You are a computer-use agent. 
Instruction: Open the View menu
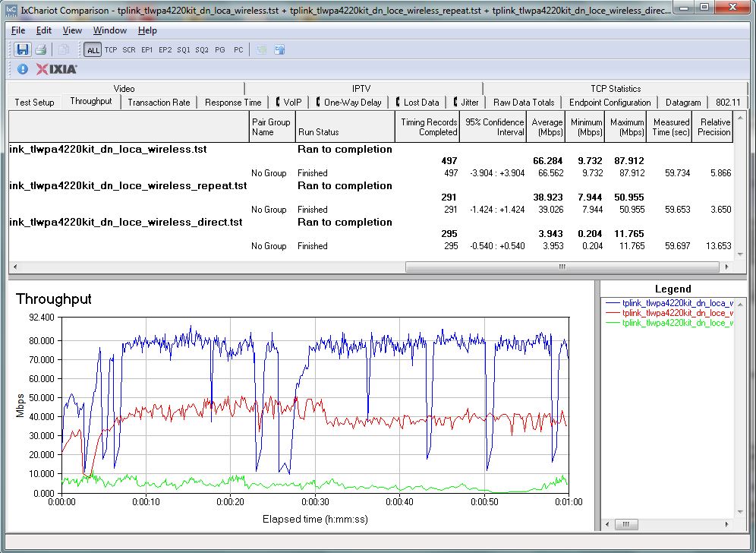72,30
